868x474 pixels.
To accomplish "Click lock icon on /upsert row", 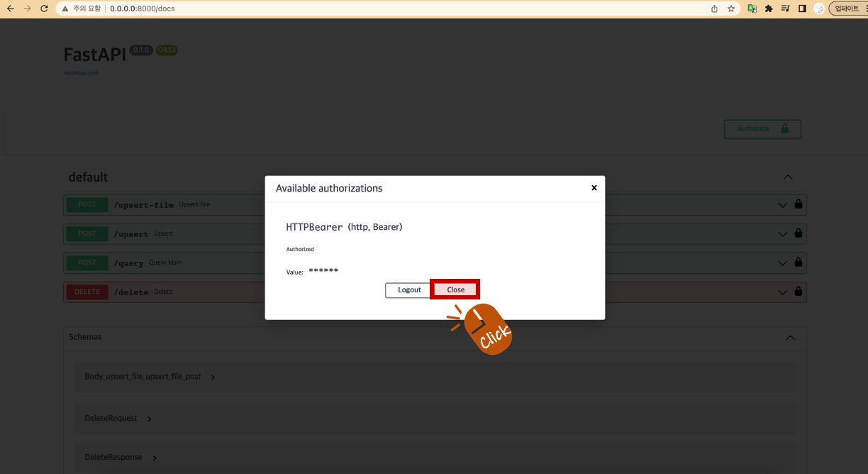I will pos(799,233).
